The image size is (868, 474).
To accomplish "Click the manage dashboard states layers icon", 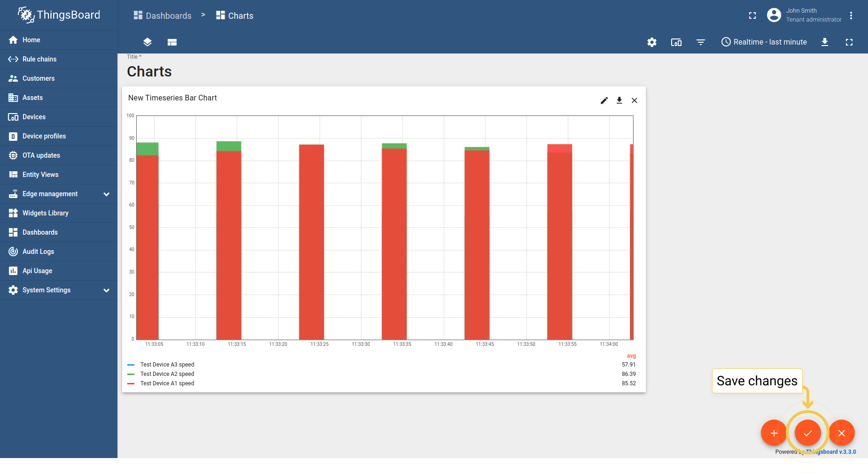I will (147, 42).
